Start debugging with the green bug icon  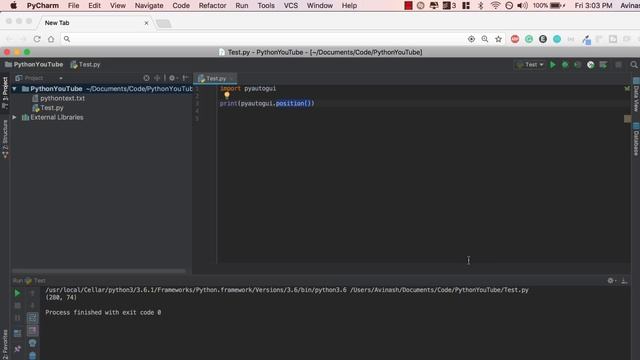[x=565, y=64]
